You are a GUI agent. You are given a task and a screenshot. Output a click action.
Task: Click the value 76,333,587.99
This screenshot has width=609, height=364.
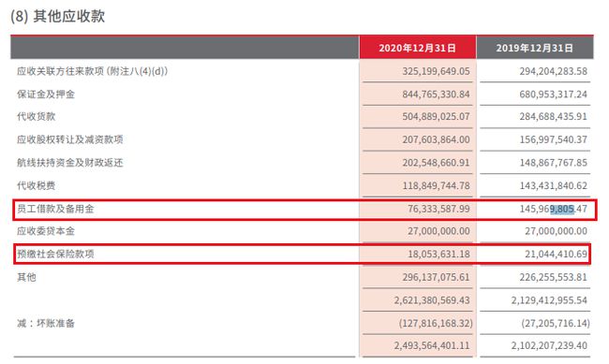pos(438,209)
